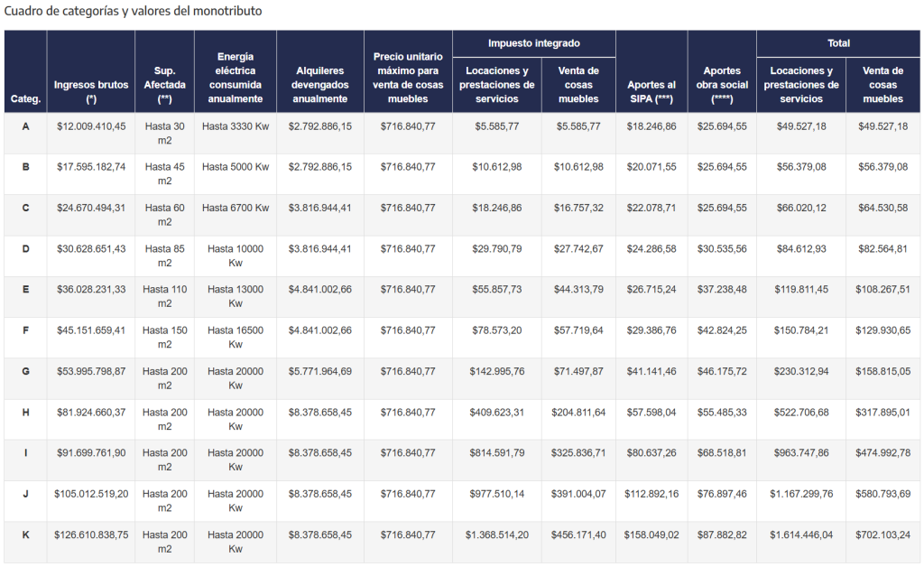Select the $12.009.410,45 gross income cell
The height and width of the screenshot is (567, 924).
91,126
